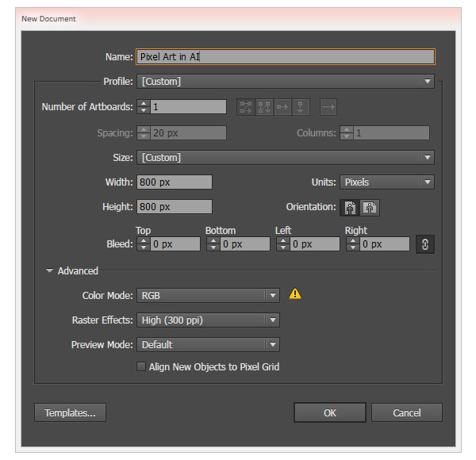Image resolution: width=476 pixels, height=460 pixels.
Task: Click the Spacing value field
Action: click(188, 133)
